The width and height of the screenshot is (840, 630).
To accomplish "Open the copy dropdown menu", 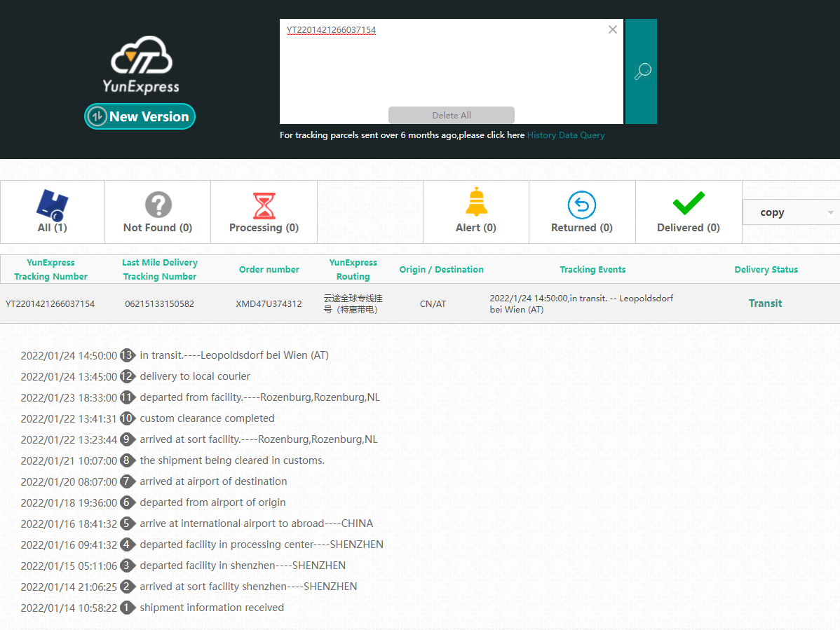I will [x=791, y=212].
